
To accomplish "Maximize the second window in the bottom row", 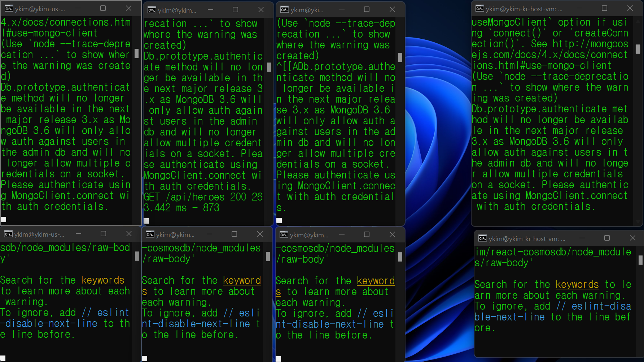I will [x=234, y=234].
